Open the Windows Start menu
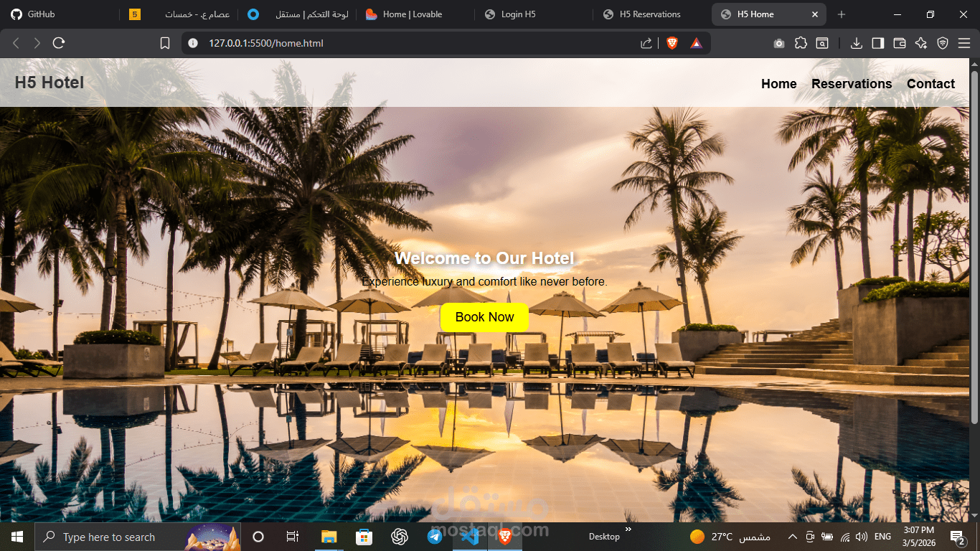The height and width of the screenshot is (551, 980). (x=17, y=537)
